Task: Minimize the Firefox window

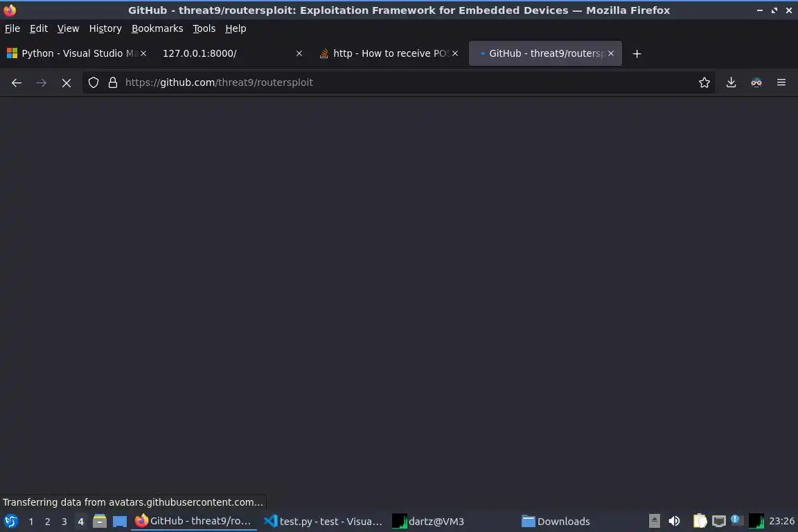Action: (x=760, y=10)
